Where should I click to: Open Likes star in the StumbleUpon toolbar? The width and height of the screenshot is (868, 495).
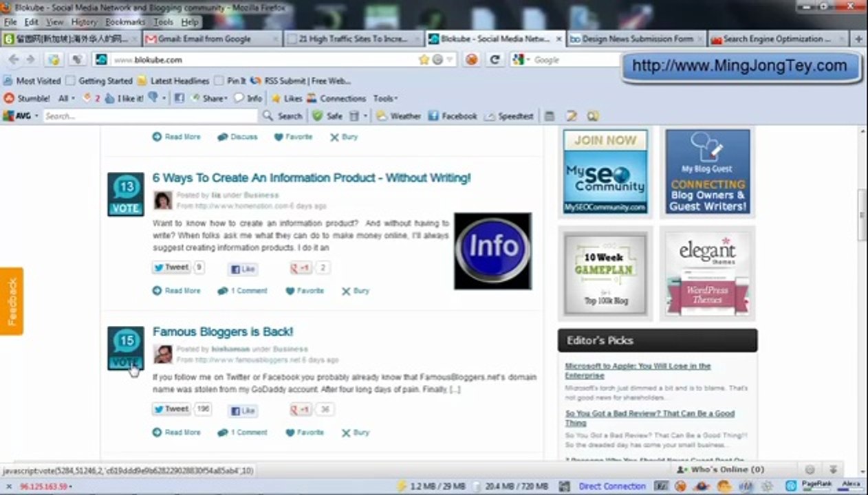coord(287,98)
